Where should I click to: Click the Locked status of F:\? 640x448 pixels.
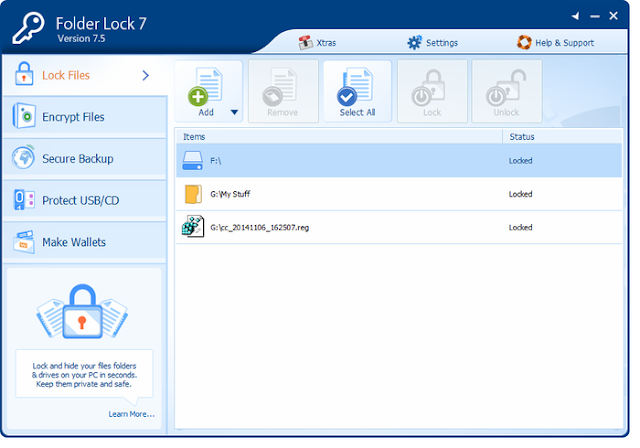pyautogui.click(x=520, y=161)
